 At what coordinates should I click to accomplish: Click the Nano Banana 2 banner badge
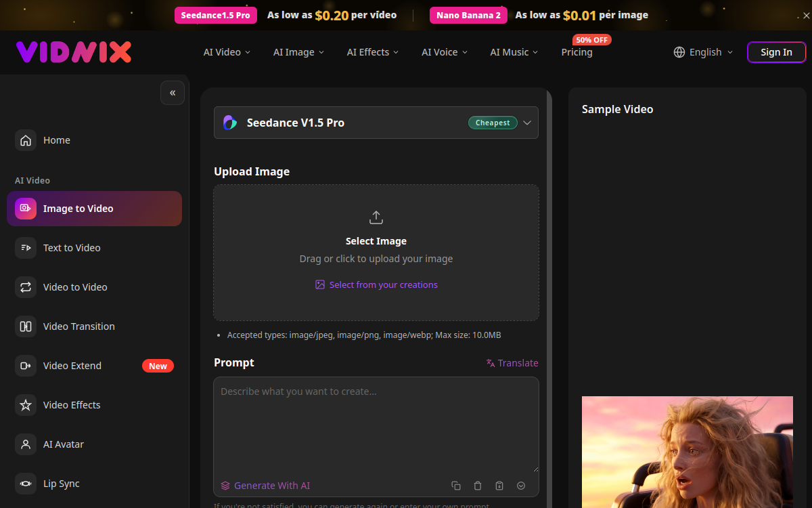[x=469, y=15]
